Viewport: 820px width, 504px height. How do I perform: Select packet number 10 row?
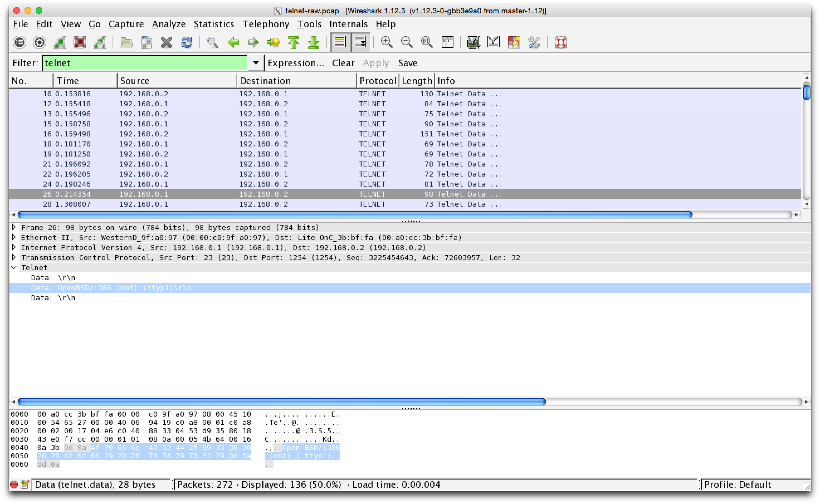pos(405,94)
